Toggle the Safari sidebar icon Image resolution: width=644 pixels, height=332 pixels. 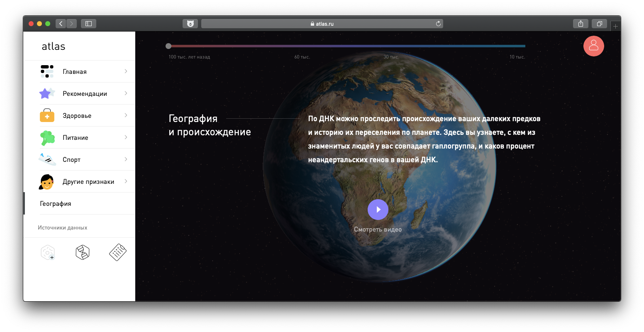[x=88, y=24]
